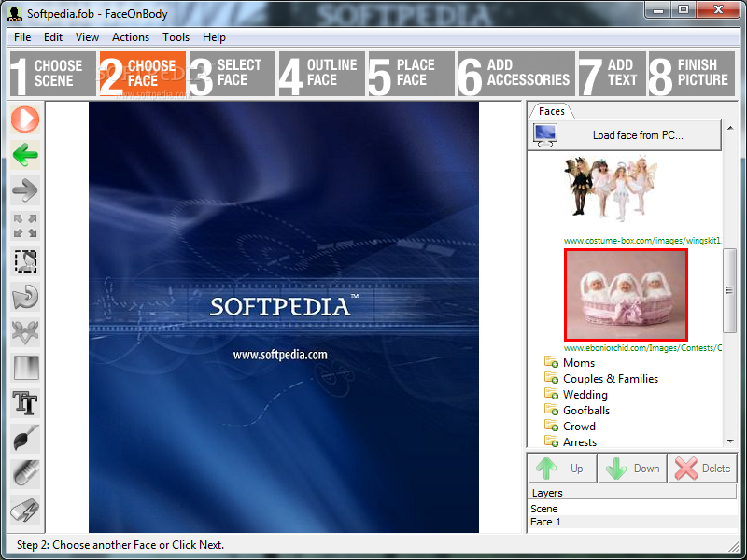Click the tube smudge tool icon
The height and width of the screenshot is (560, 747).
(25, 474)
